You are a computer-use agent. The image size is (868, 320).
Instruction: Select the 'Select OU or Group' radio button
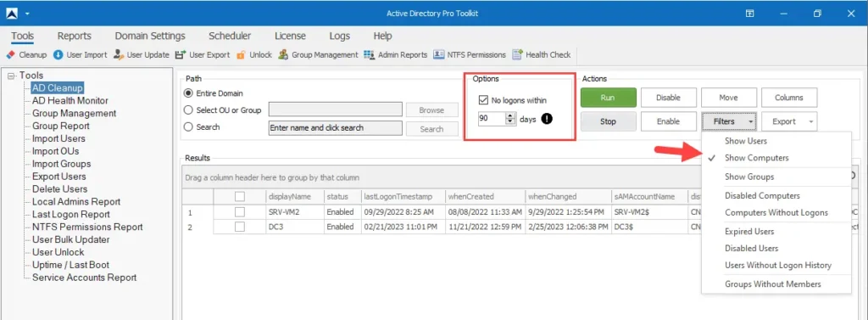188,109
